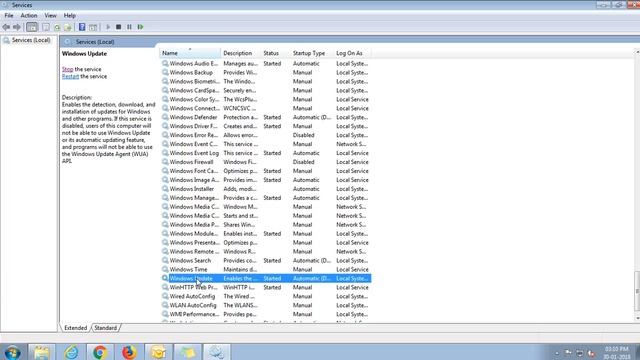Open the Services taskbar button
This screenshot has height=360, width=640.
pyautogui.click(x=216, y=352)
